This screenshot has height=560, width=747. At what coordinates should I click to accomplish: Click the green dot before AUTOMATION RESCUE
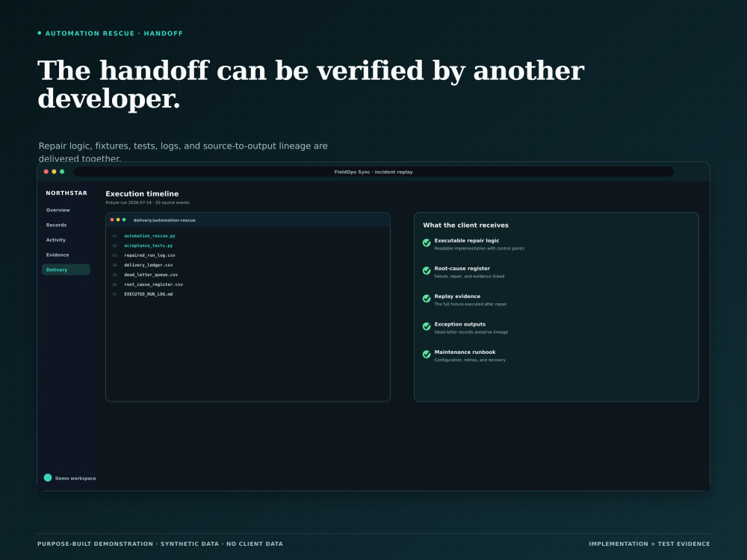pyautogui.click(x=40, y=33)
